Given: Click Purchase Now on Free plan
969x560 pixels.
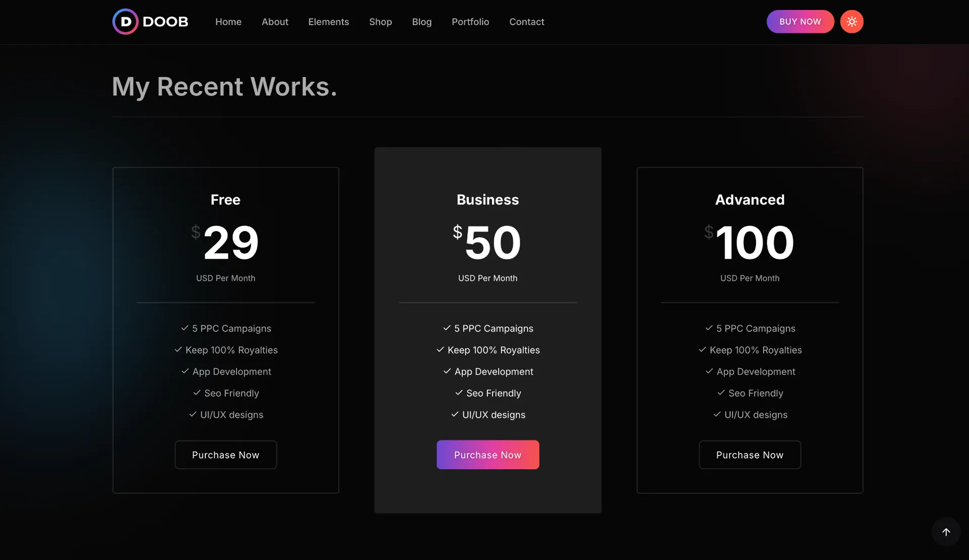Looking at the screenshot, I should 226,455.
